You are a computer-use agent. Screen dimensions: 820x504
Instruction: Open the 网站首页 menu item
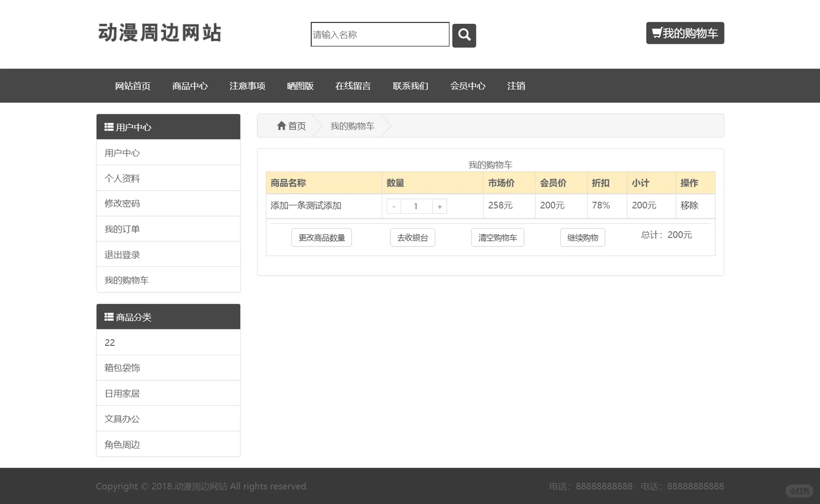coord(133,86)
